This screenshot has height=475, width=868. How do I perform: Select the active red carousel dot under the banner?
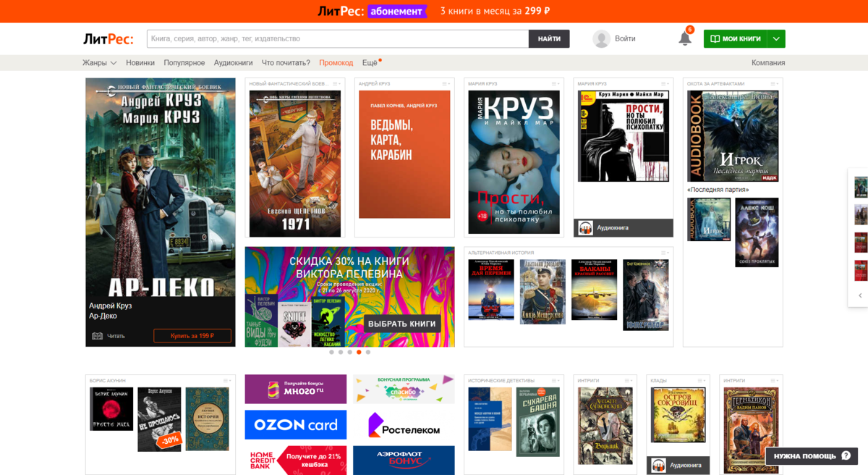coord(359,352)
